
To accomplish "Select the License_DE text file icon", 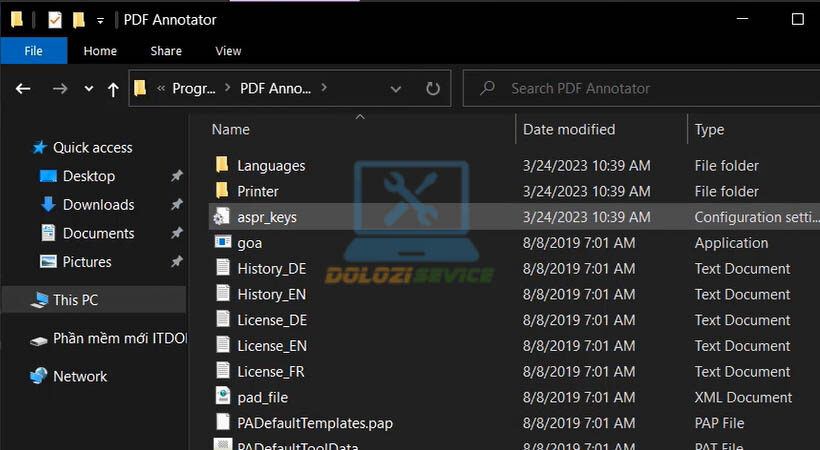I will coord(223,319).
